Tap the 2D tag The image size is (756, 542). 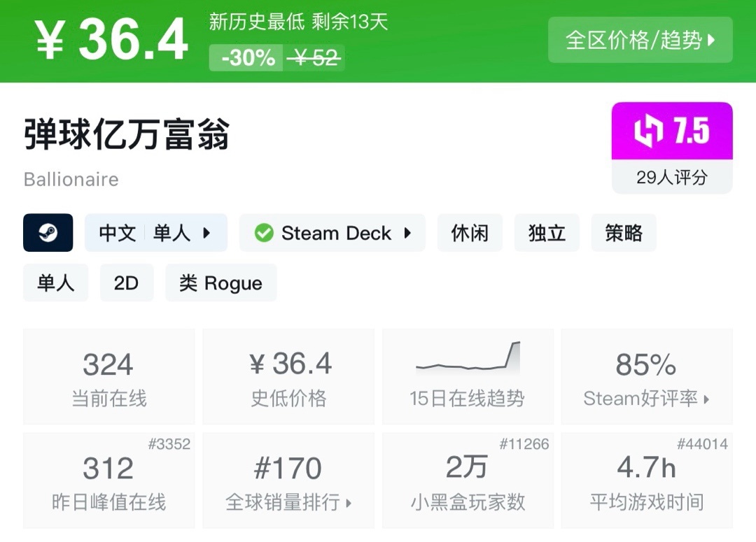point(126,283)
